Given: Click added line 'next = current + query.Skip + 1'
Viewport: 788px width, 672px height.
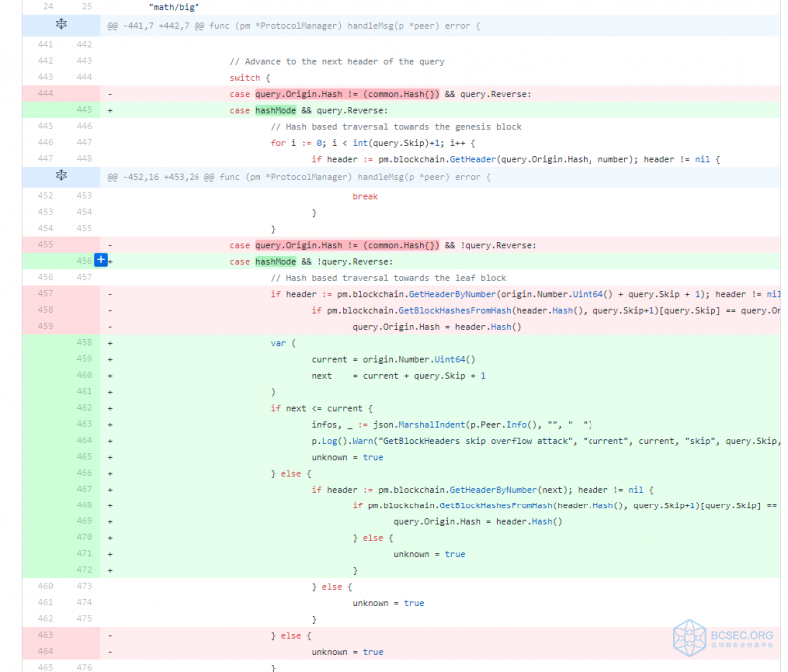Looking at the screenshot, I should [399, 376].
